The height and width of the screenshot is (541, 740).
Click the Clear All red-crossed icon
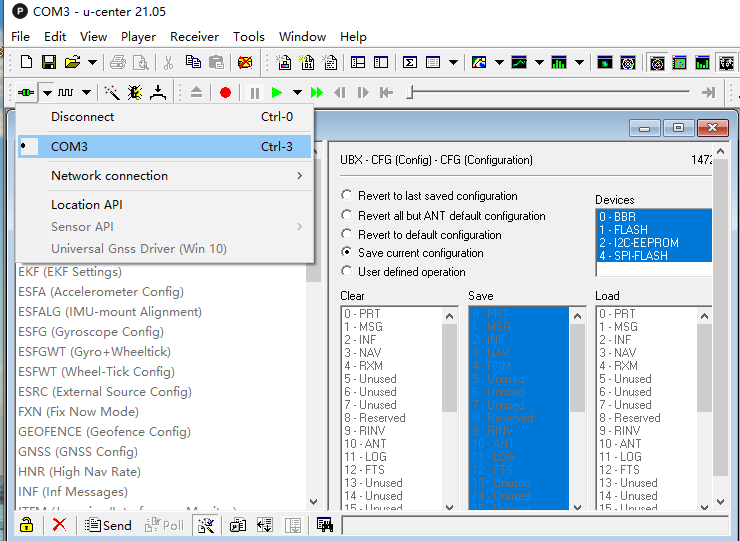[x=245, y=62]
